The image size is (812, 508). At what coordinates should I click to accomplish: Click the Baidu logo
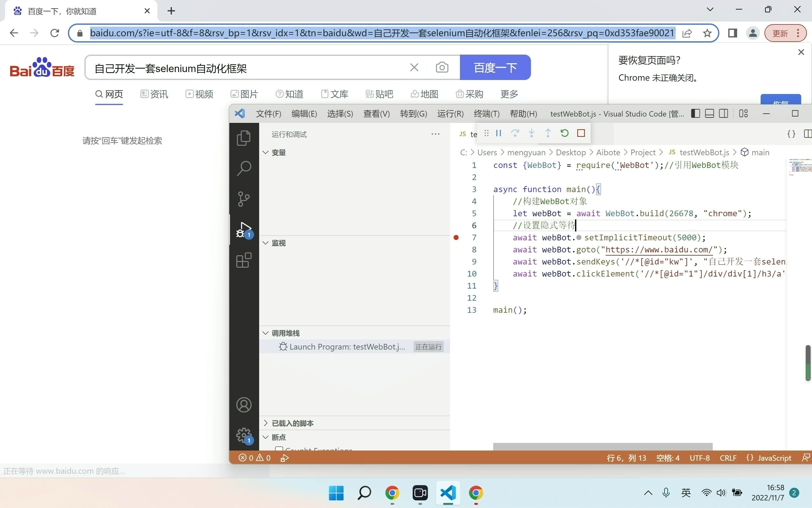click(x=42, y=67)
